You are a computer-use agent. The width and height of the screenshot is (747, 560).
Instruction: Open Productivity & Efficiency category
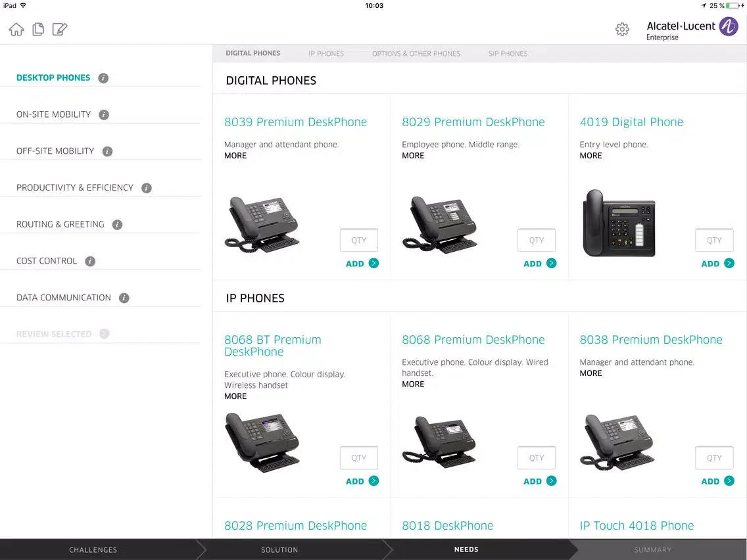75,188
